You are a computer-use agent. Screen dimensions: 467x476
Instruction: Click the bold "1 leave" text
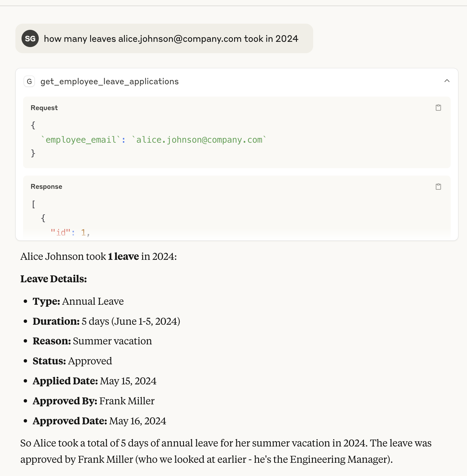click(123, 256)
